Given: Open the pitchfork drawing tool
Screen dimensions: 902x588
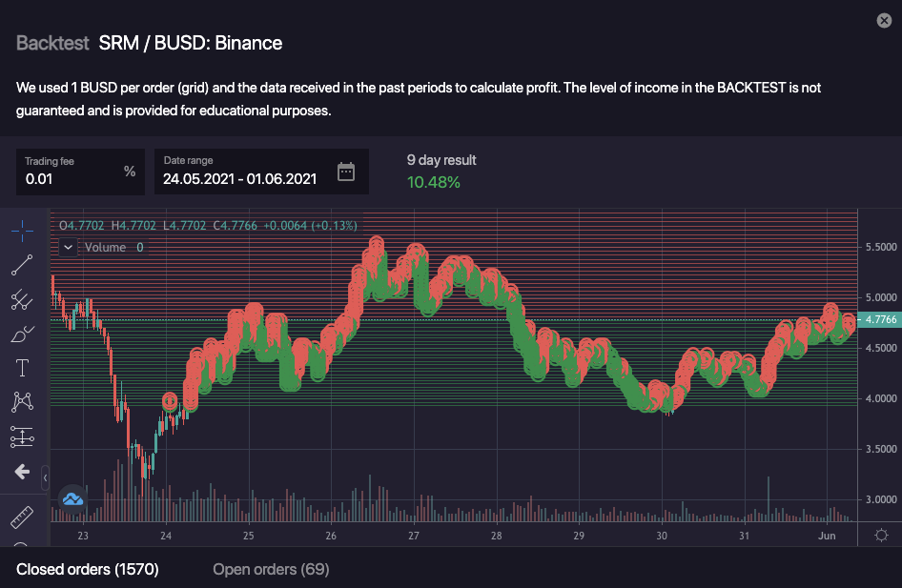Looking at the screenshot, I should 22,300.
